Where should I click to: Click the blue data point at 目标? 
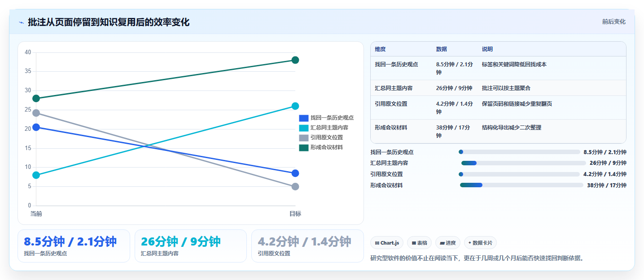coord(295,173)
